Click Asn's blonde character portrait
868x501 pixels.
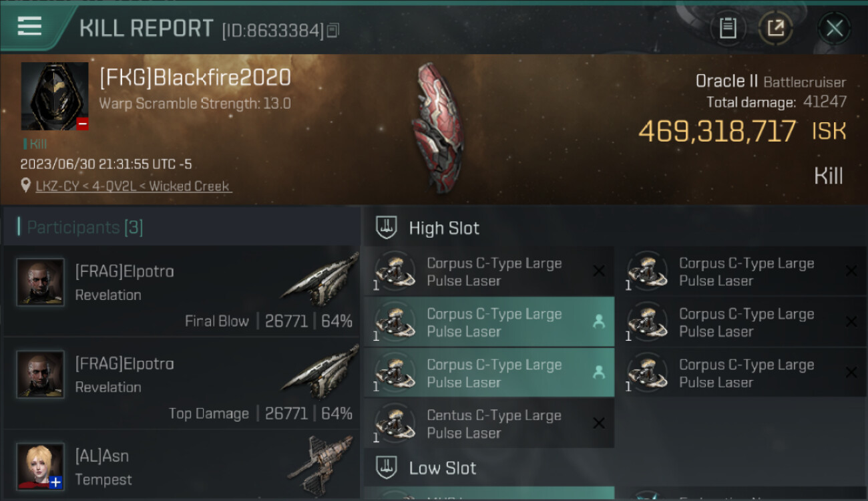click(x=41, y=466)
